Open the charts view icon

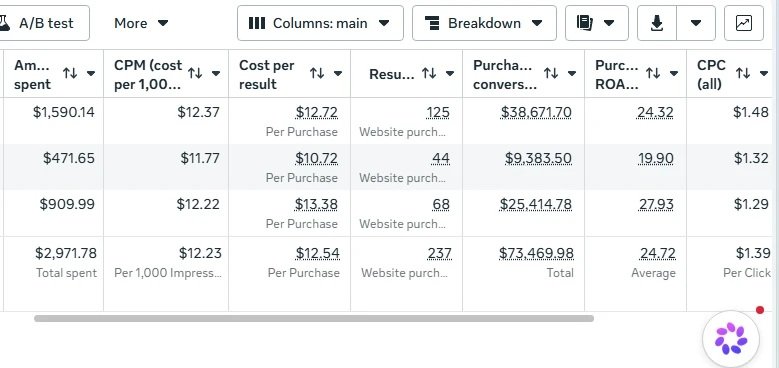pos(744,23)
